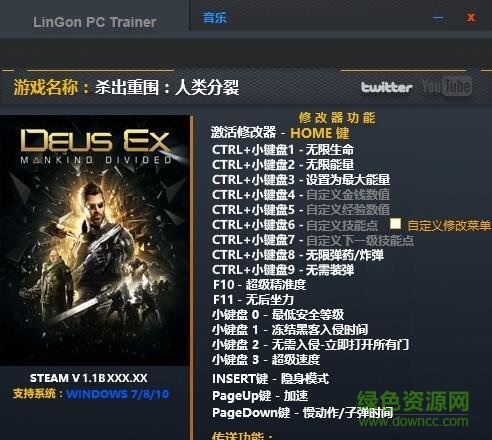Select the 隐身模式 INSERT entry
This screenshot has height=440, width=492.
270,378
